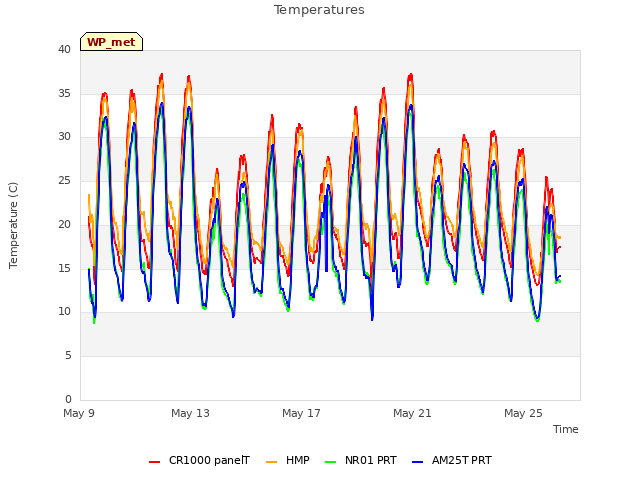Screen dimensions: 640x480
Task: Click the 'May 21' axis tick label
Action: pyautogui.click(x=412, y=413)
